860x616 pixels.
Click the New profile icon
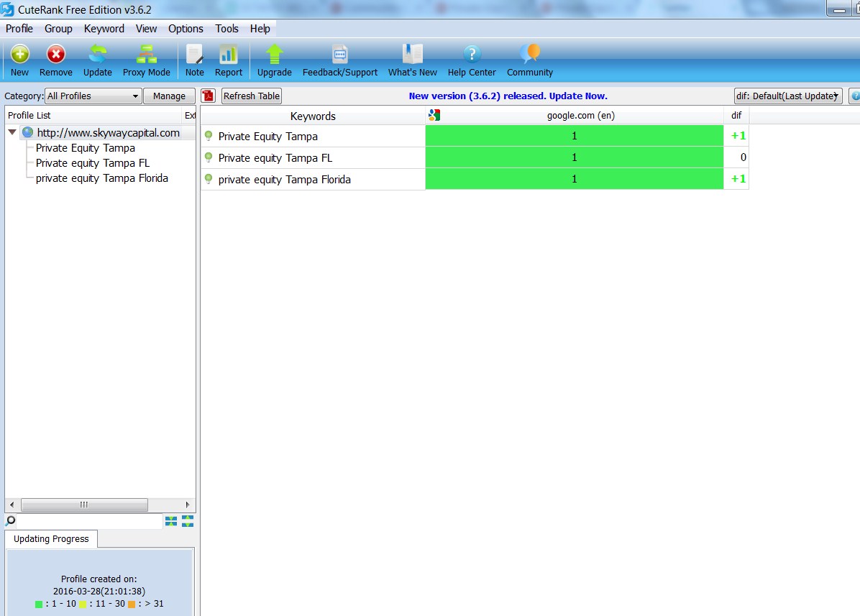point(19,55)
